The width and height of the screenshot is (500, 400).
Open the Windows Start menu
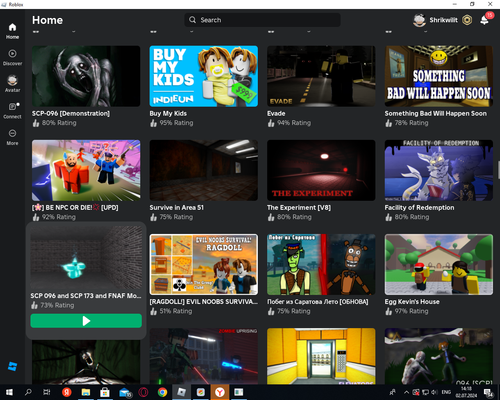click(x=9, y=392)
